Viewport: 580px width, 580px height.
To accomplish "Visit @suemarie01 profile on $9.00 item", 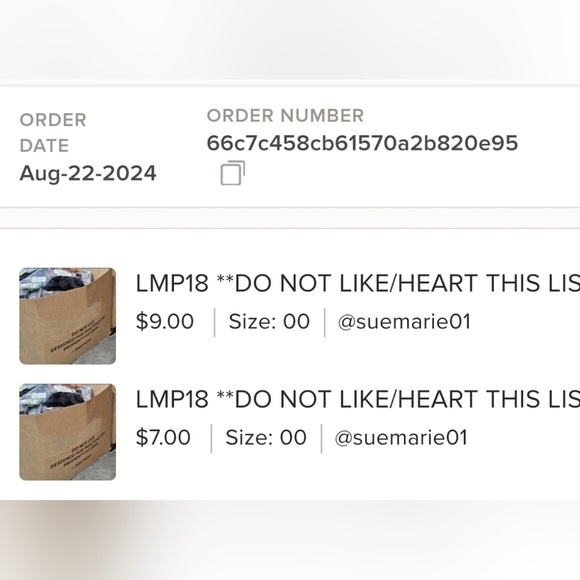I will (404, 321).
